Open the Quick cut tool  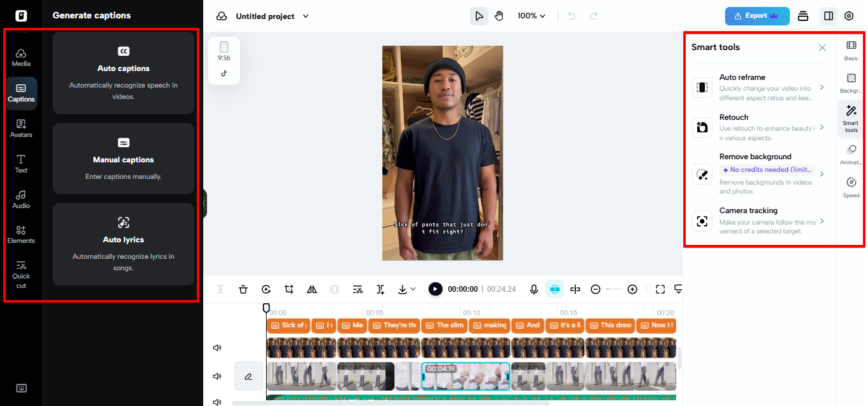click(21, 274)
